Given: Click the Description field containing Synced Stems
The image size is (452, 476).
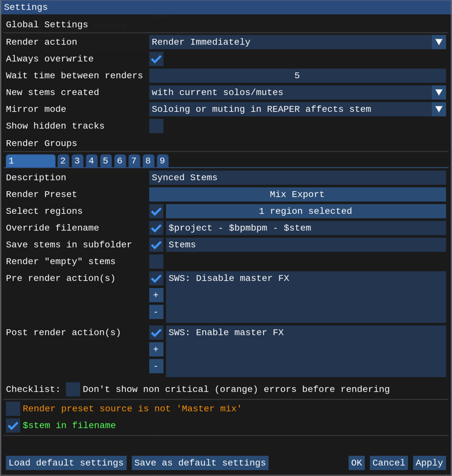Looking at the screenshot, I should click(297, 178).
